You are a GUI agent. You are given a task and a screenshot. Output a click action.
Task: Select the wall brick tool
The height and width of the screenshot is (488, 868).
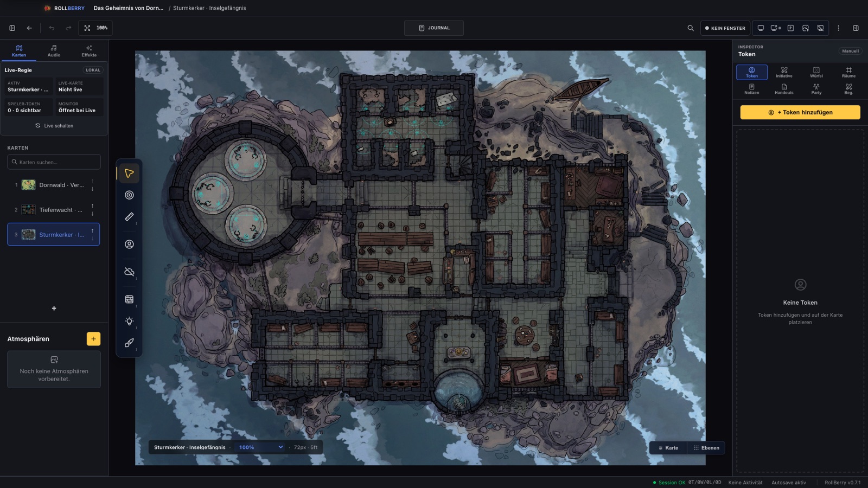point(129,299)
